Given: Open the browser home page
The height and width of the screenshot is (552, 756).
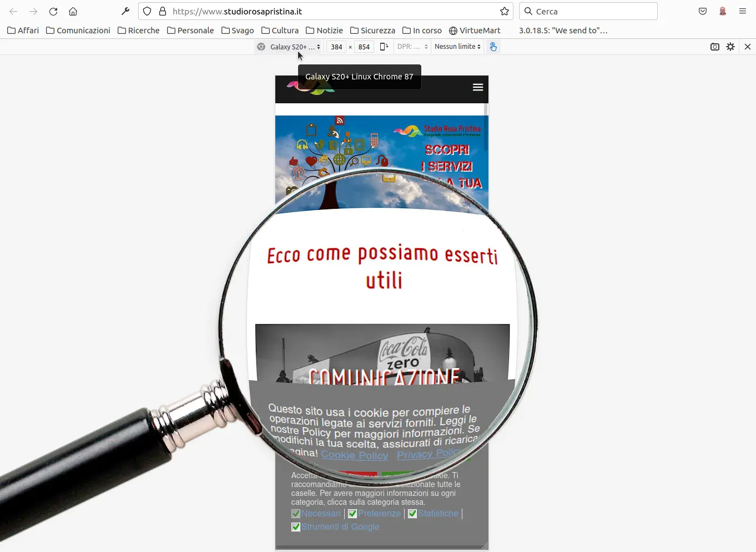Looking at the screenshot, I should coord(73,11).
